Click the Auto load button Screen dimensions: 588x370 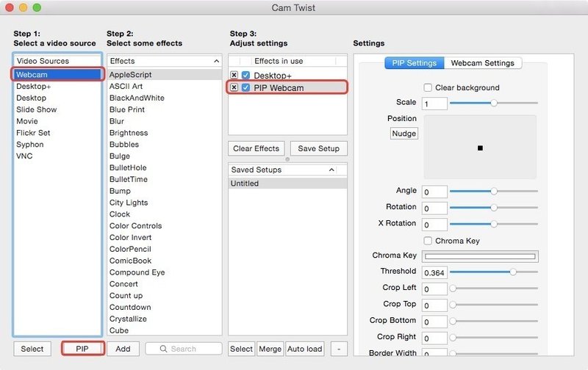tap(304, 349)
